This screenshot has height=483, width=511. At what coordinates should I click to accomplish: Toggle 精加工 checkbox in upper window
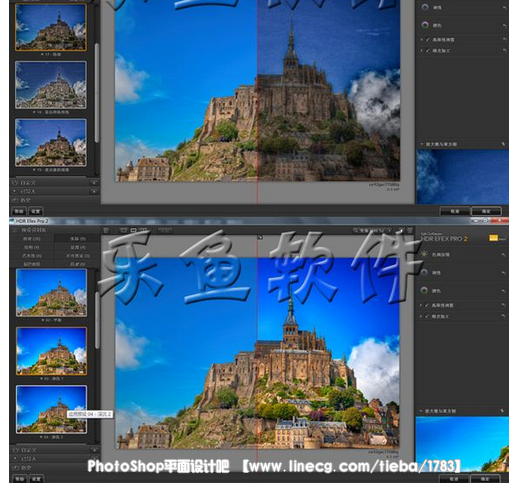(428, 51)
